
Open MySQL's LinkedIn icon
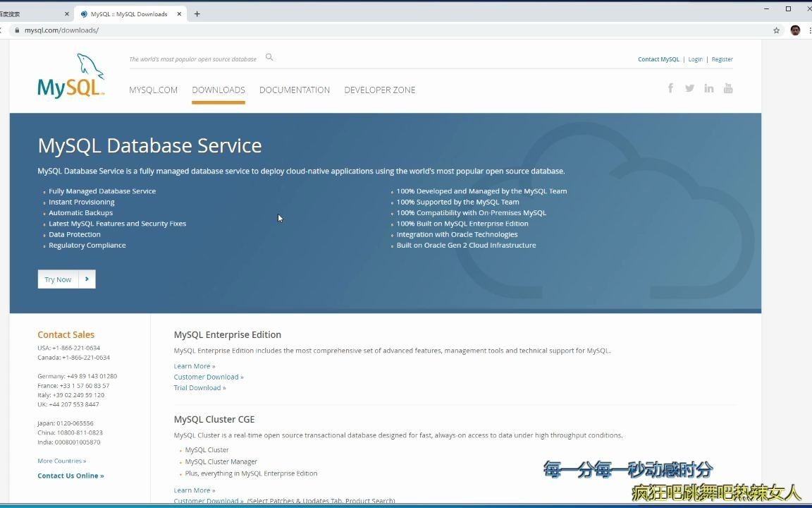coord(708,87)
